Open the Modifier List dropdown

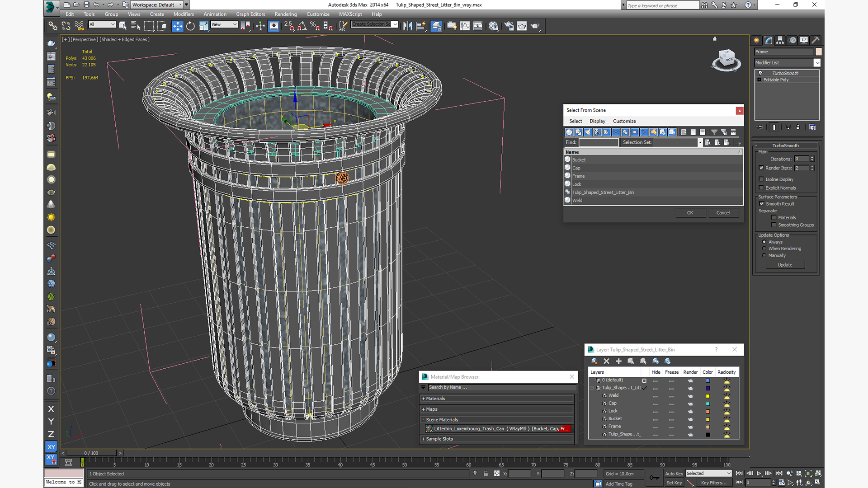tap(817, 62)
